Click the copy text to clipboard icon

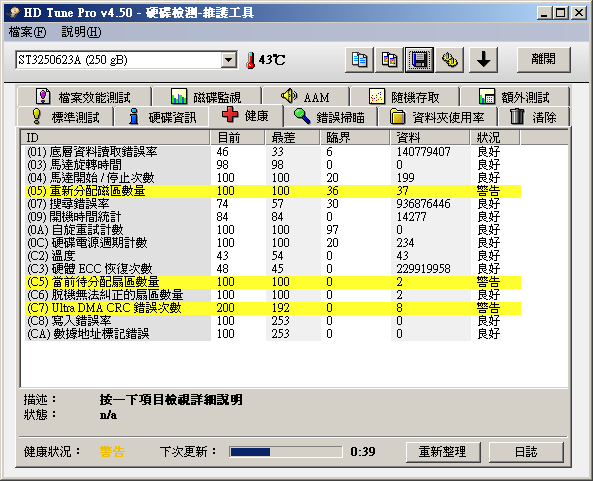(x=359, y=60)
